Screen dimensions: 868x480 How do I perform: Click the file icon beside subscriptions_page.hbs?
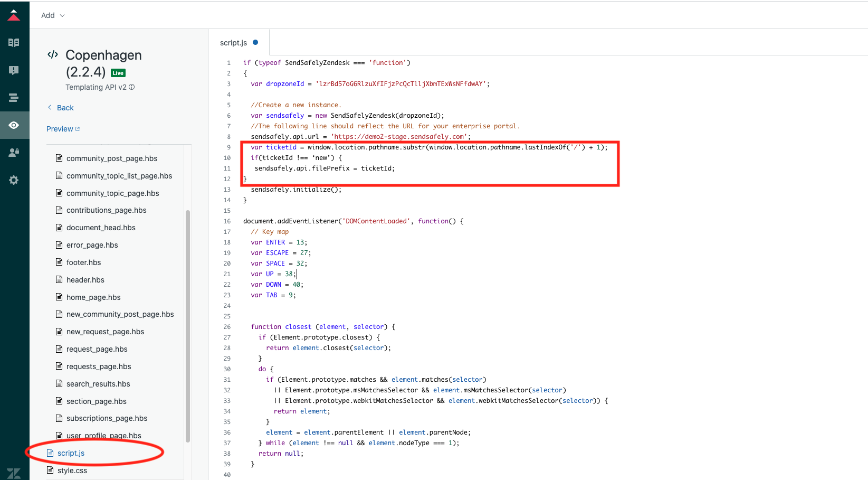click(59, 418)
